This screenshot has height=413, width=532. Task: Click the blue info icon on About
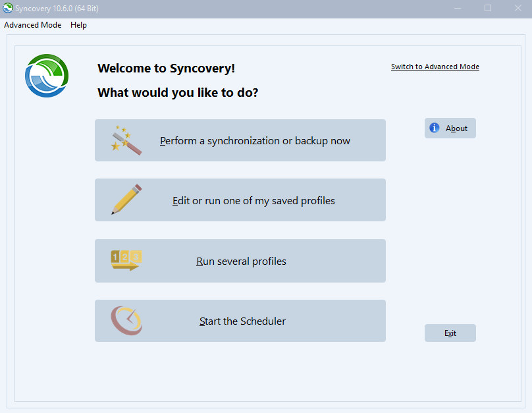435,128
